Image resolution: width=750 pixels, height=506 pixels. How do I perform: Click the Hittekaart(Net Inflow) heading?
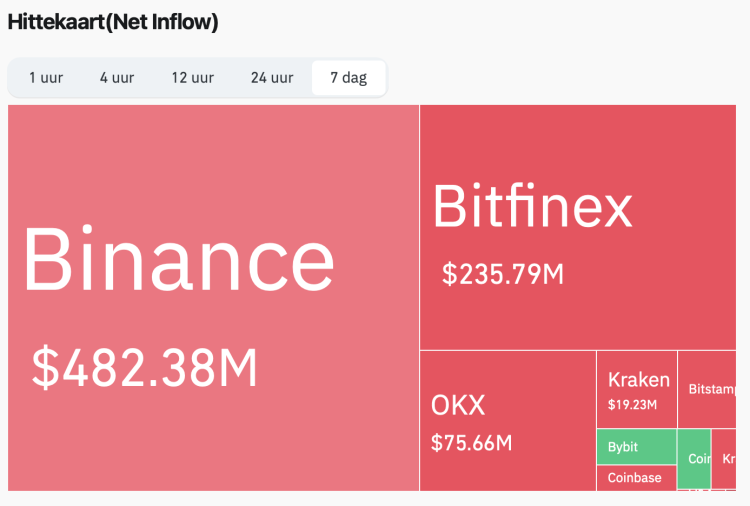click(113, 21)
